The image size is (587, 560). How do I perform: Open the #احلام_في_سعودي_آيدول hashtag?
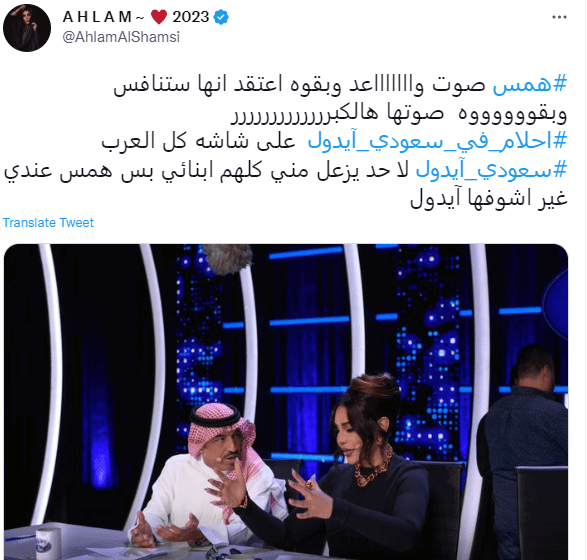[438, 141]
